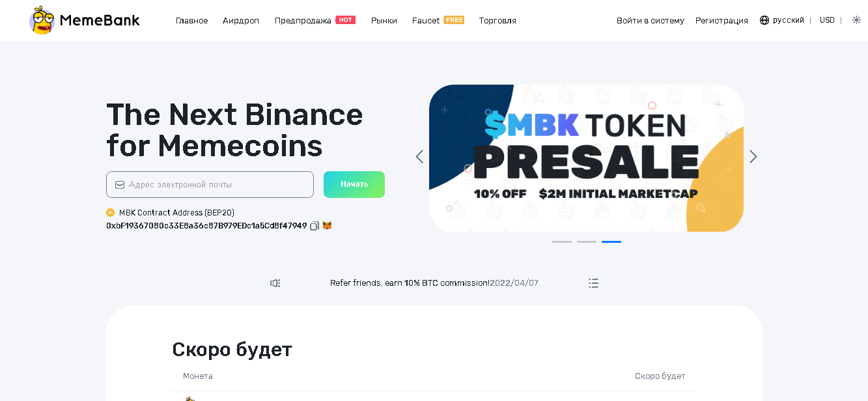
Task: Click the Войти в систему link
Action: (x=651, y=21)
